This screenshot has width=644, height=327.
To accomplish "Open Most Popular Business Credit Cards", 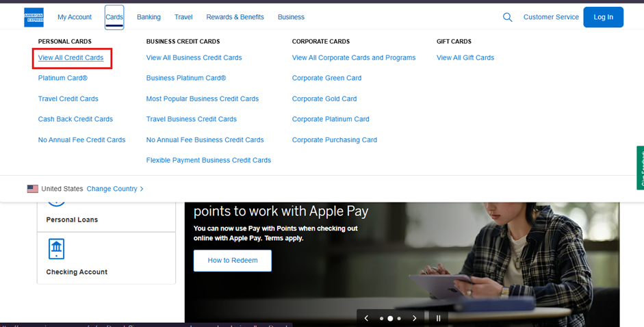I will click(x=203, y=99).
